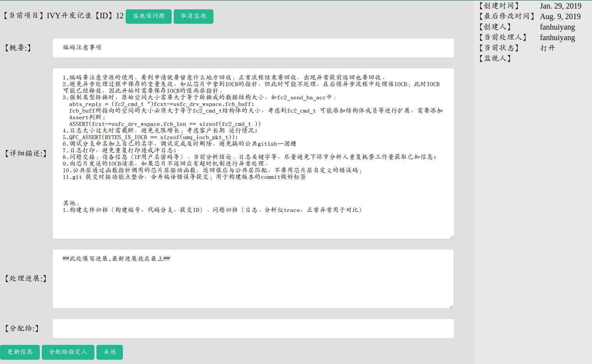The width and height of the screenshot is (592, 364).
Task: Click the status value 打开
Action: [547, 48]
